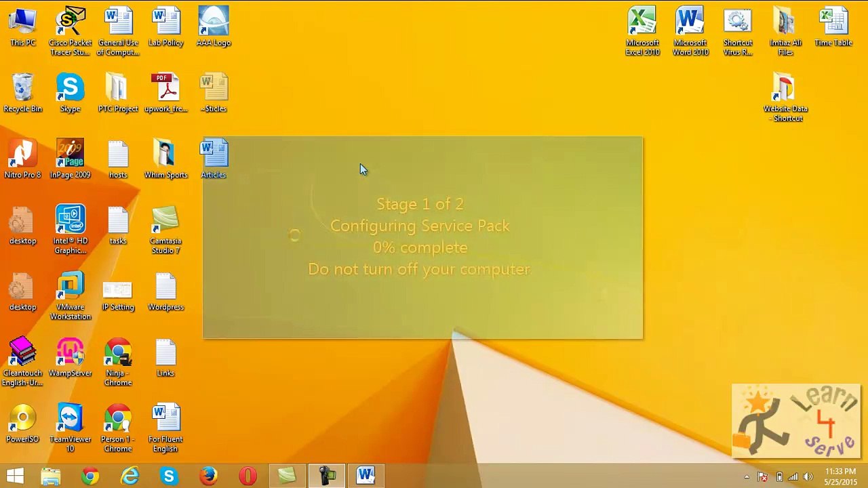The width and height of the screenshot is (868, 488).
Task: Select the PowerISO shortcut
Action: point(22,424)
